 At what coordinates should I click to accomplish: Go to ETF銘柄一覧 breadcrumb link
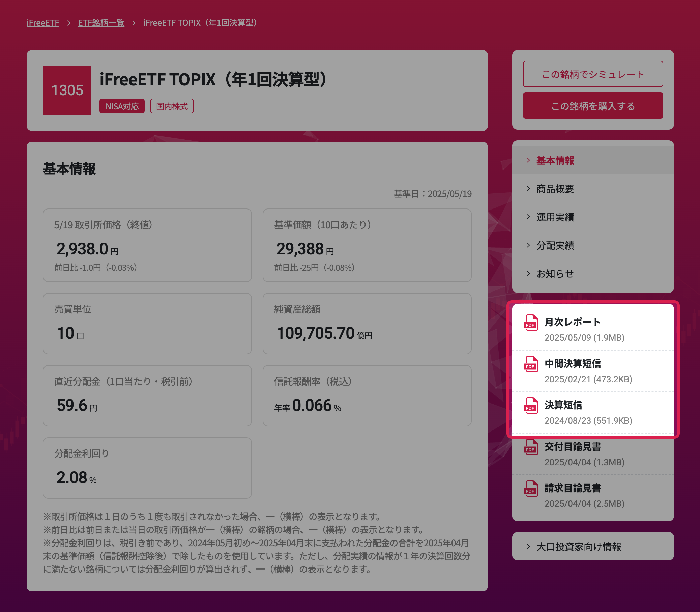(x=101, y=23)
